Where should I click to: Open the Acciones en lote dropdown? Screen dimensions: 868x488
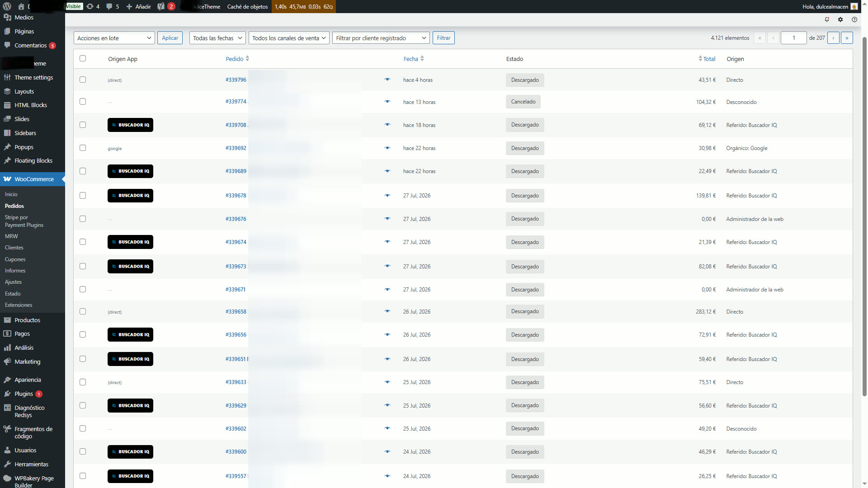114,38
